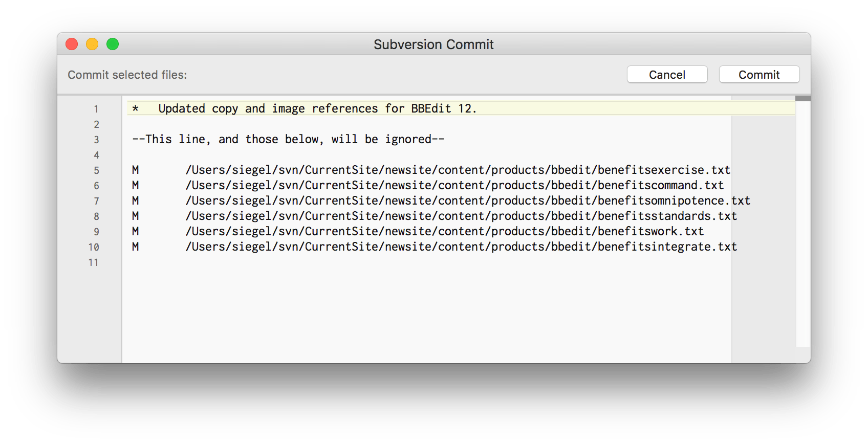Click the vertical scrollbar thumb

pyautogui.click(x=803, y=98)
